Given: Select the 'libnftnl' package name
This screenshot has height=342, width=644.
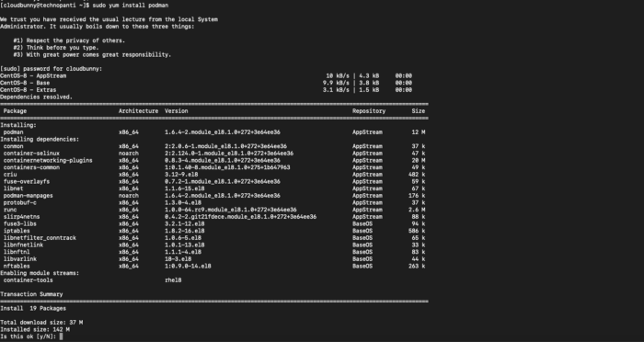Looking at the screenshot, I should (x=17, y=252).
